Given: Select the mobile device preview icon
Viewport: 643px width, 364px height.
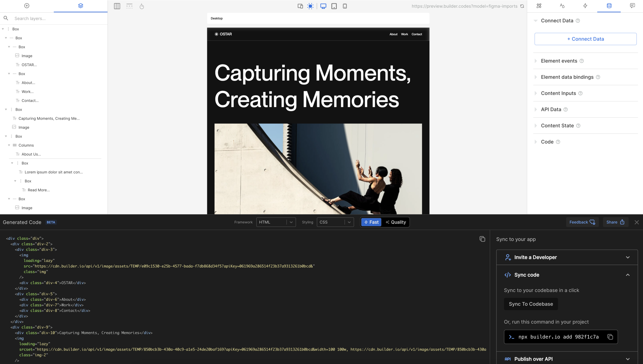Looking at the screenshot, I should [x=345, y=6].
